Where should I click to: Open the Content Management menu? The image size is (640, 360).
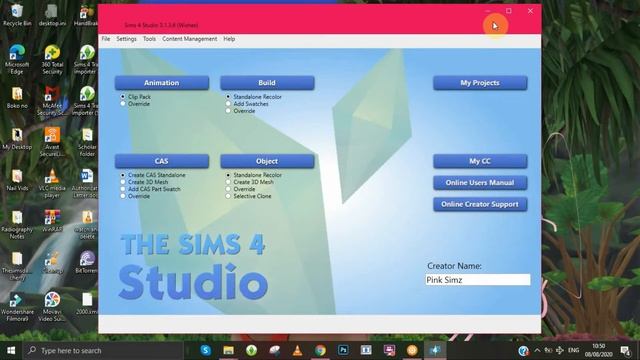coord(189,39)
